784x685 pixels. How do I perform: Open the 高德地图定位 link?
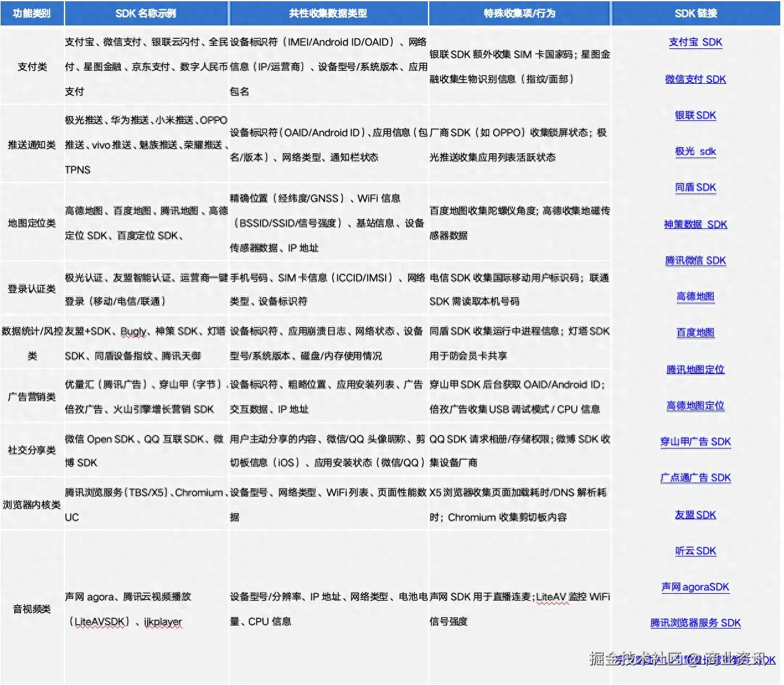tap(695, 406)
